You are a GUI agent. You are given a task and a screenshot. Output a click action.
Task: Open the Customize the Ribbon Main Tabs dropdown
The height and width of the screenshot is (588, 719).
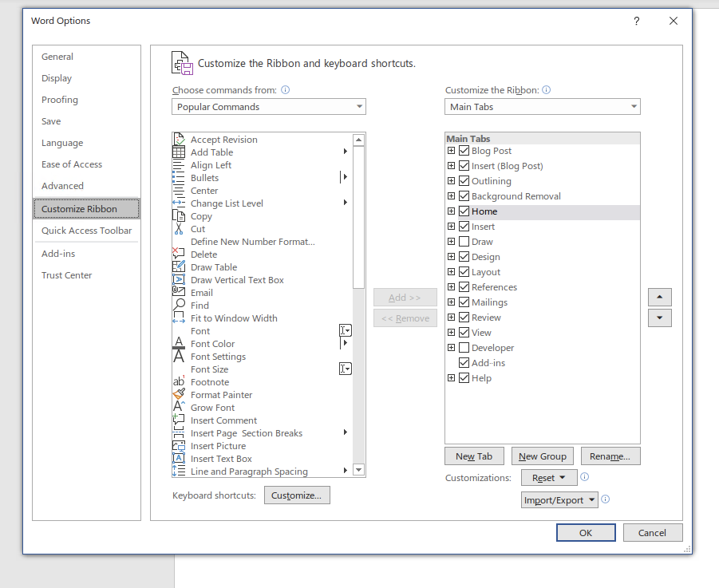click(x=543, y=107)
